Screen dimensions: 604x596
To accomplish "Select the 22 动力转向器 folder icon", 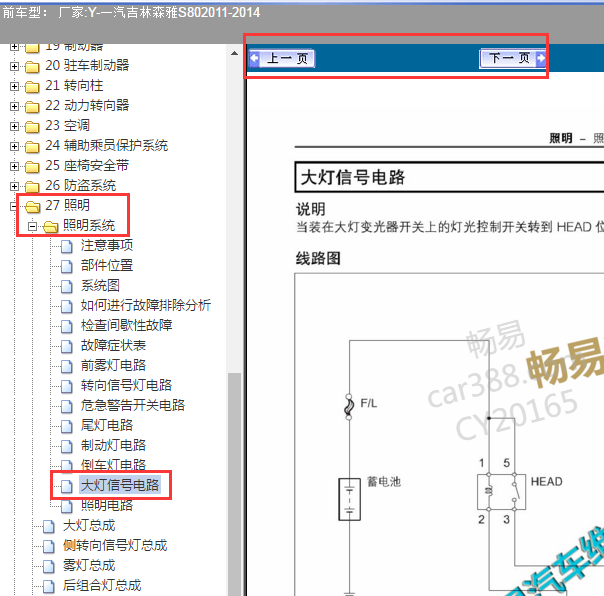I will pyautogui.click(x=32, y=107).
